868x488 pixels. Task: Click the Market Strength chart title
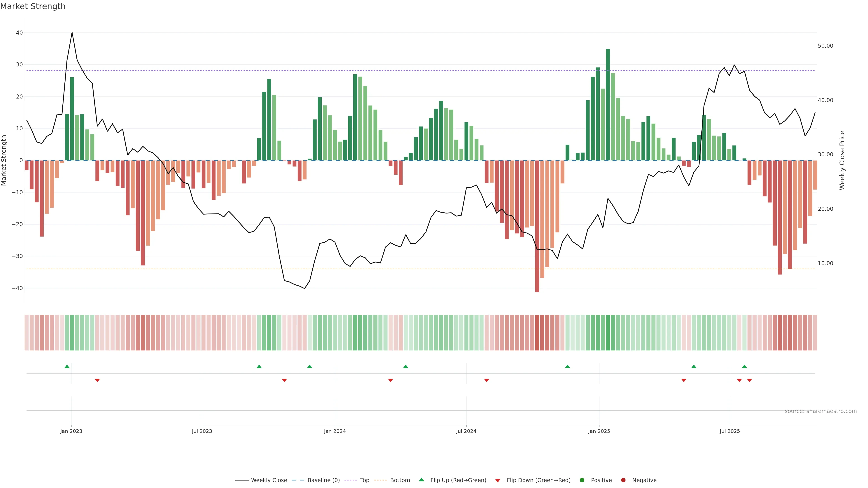33,6
